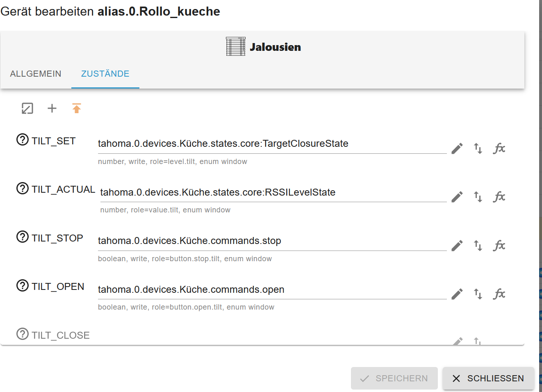Click the orange import defaults arrow icon
The image size is (542, 392).
(77, 108)
